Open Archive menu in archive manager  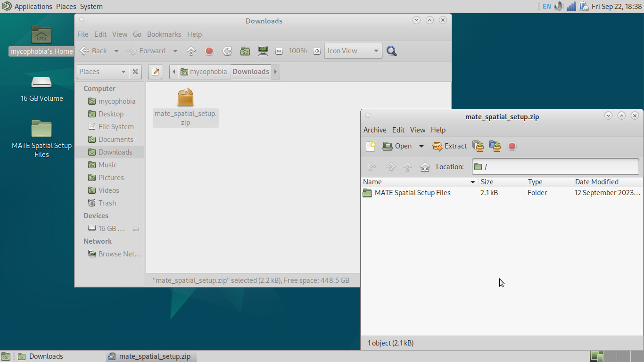click(375, 130)
